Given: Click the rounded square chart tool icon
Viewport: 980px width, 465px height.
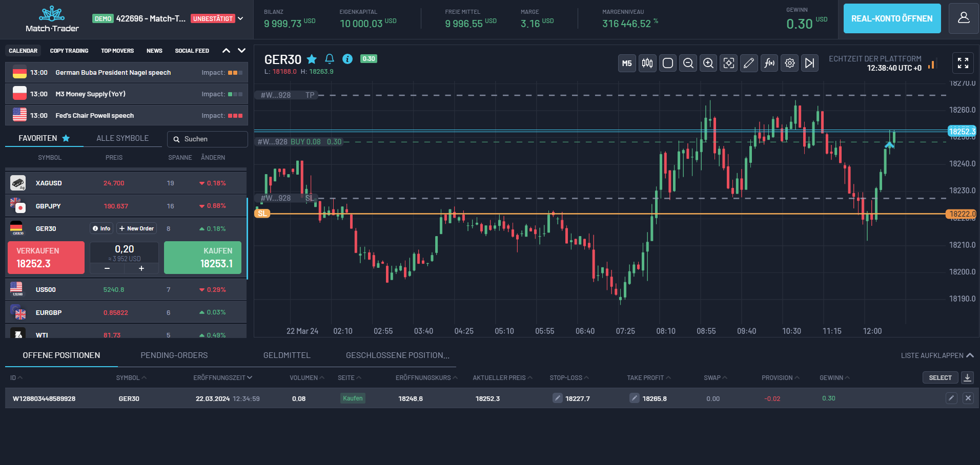Looking at the screenshot, I should (668, 63).
